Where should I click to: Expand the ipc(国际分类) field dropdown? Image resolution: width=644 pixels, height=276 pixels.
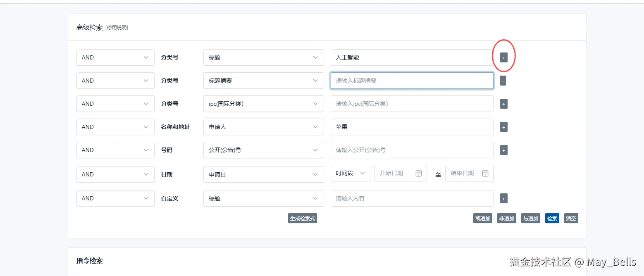click(x=264, y=104)
